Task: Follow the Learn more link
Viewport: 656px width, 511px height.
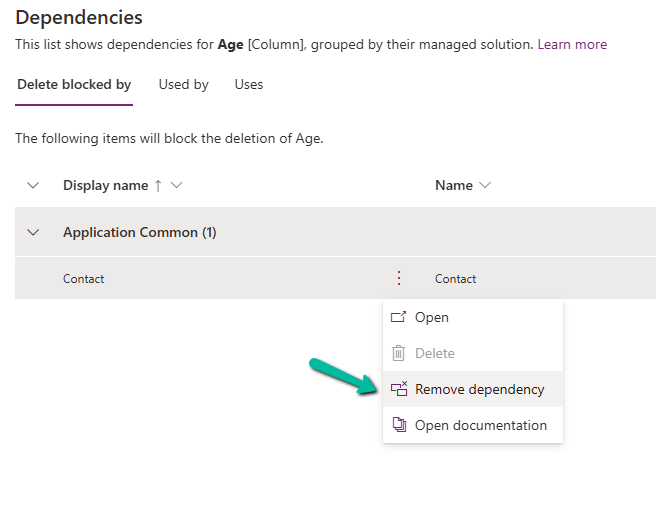Action: [x=572, y=44]
